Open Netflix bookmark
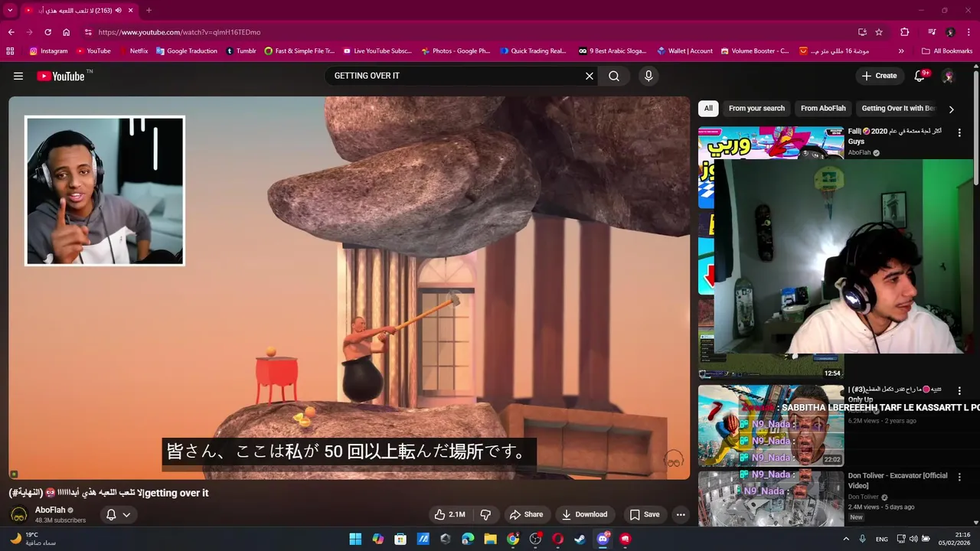Image resolution: width=980 pixels, height=551 pixels. 133,51
